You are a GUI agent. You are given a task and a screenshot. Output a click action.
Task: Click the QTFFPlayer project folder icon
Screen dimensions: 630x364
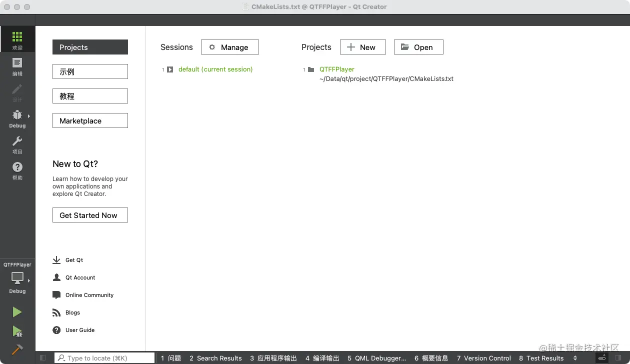311,69
